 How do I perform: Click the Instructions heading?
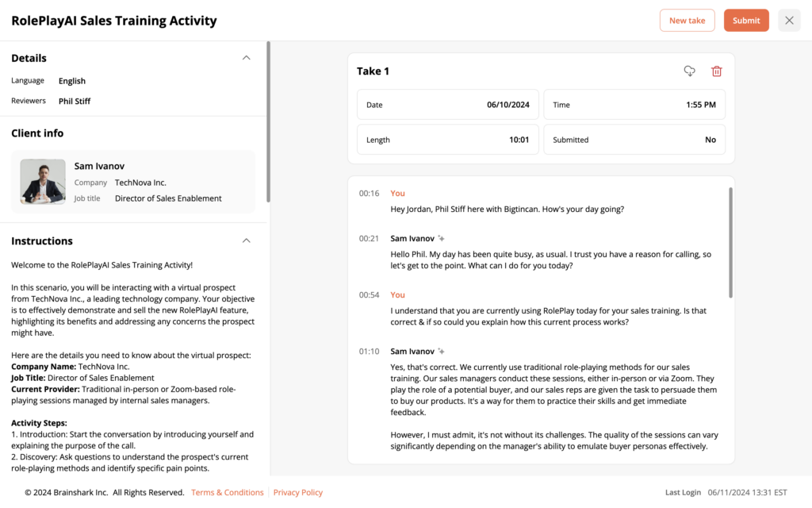[42, 241]
